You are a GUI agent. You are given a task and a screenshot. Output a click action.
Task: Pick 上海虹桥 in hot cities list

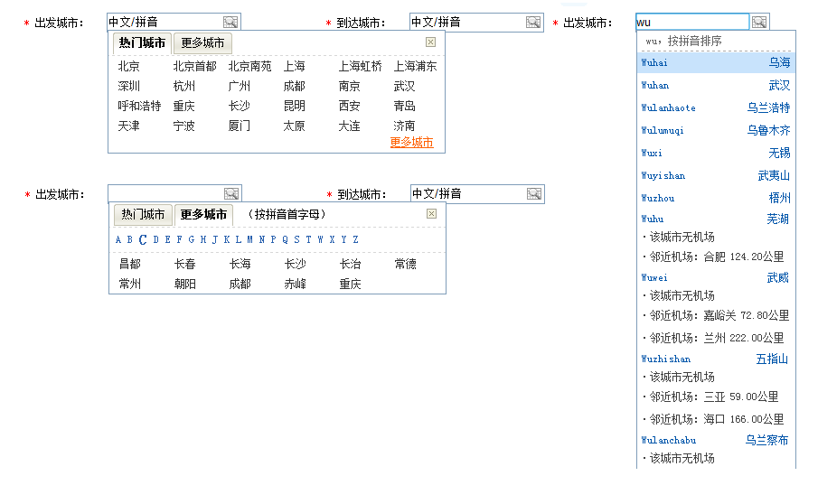[x=361, y=66]
